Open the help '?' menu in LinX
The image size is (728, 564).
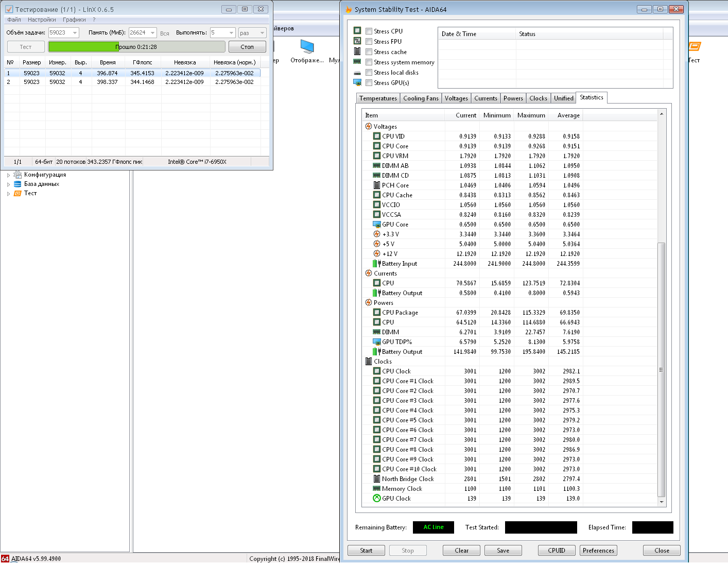[94, 20]
